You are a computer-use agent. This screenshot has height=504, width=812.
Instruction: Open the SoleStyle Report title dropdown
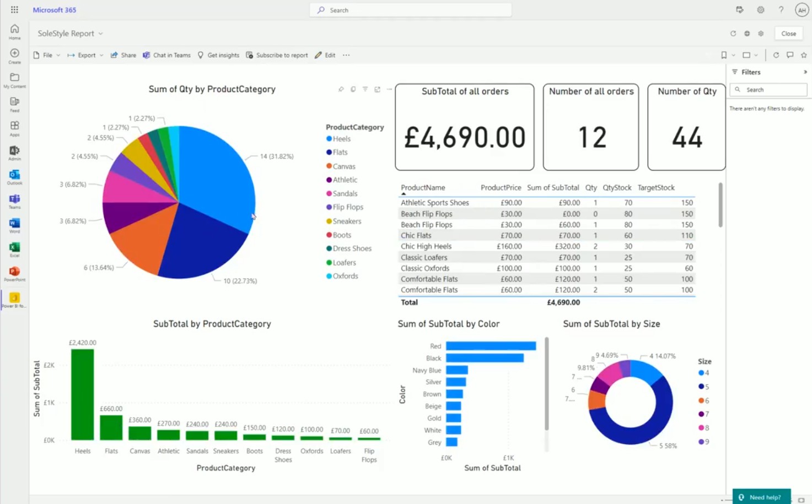[x=100, y=34]
